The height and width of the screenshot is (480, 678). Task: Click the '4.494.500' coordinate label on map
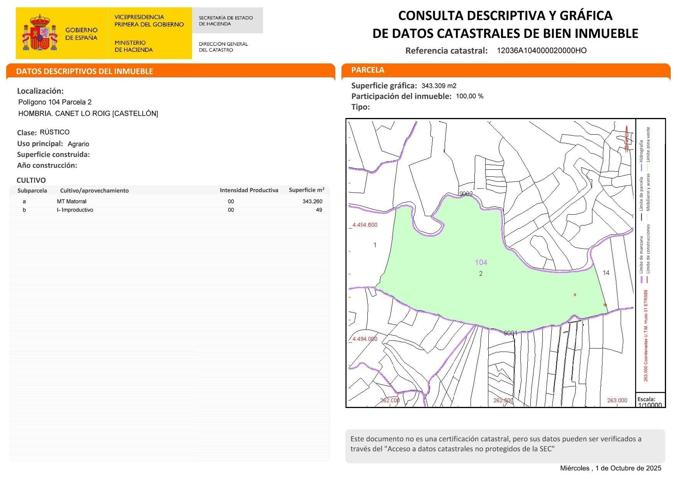[x=365, y=225]
